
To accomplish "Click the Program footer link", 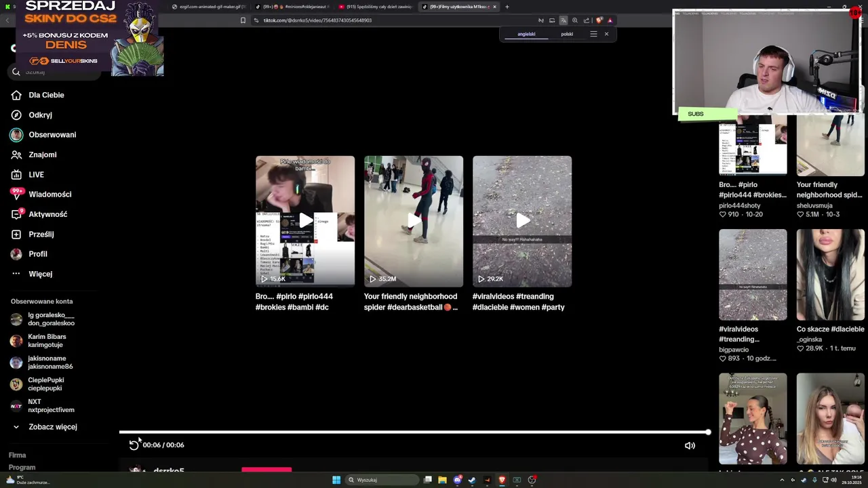I will (22, 468).
